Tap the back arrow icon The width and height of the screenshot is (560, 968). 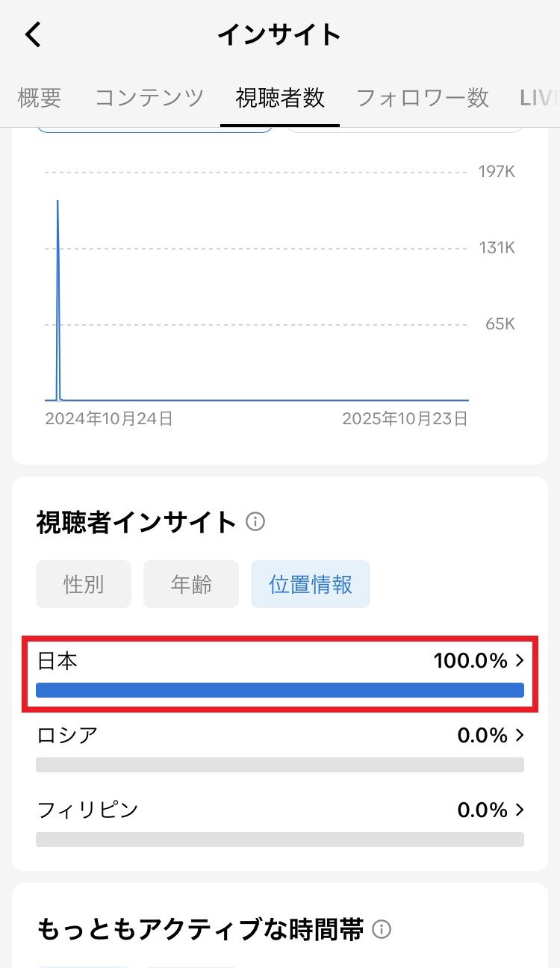click(x=34, y=35)
